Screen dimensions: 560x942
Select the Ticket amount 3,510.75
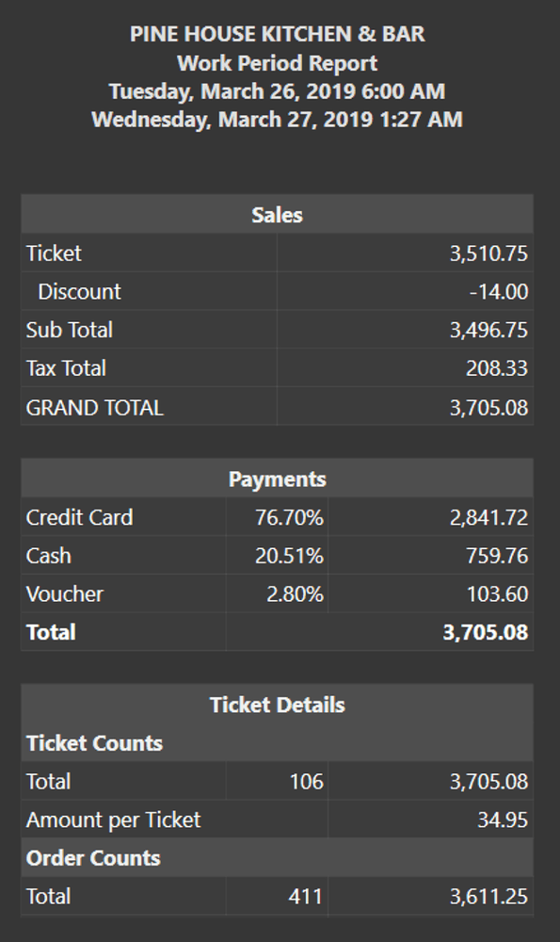[488, 252]
